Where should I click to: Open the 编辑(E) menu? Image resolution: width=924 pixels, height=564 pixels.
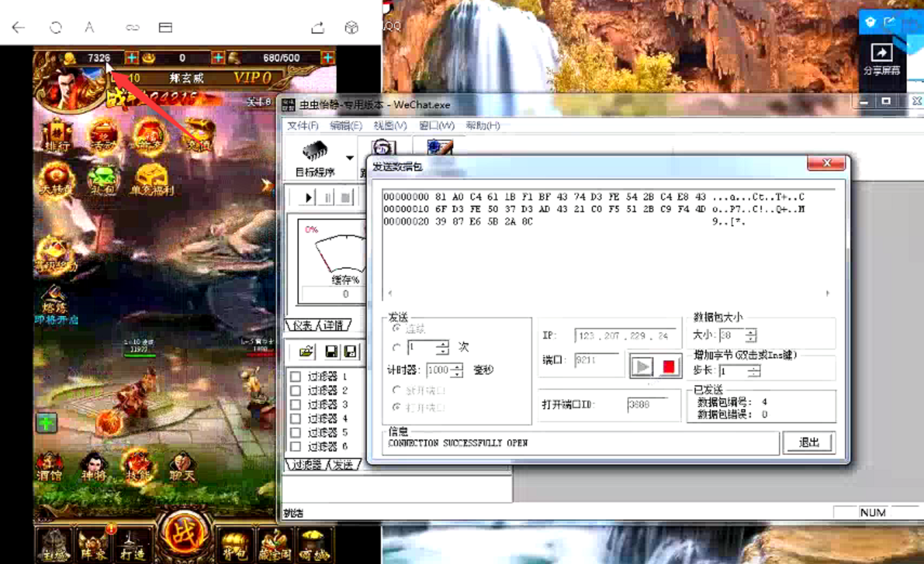pyautogui.click(x=346, y=126)
